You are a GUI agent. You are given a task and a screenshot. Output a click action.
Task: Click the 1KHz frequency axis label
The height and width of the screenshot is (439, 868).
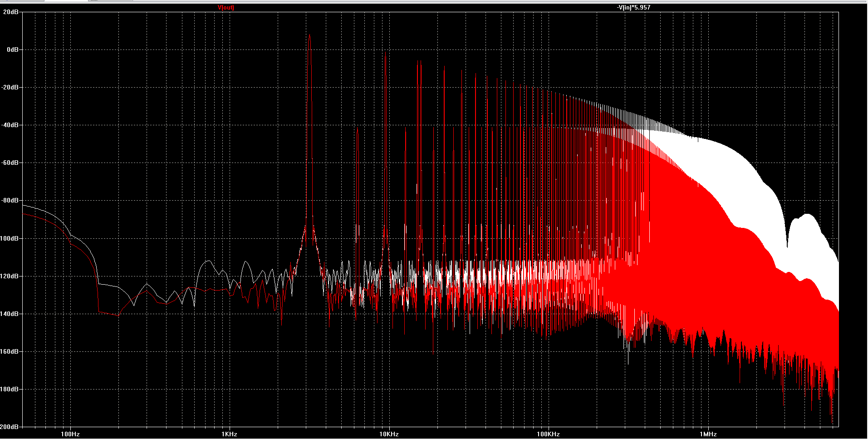(229, 434)
